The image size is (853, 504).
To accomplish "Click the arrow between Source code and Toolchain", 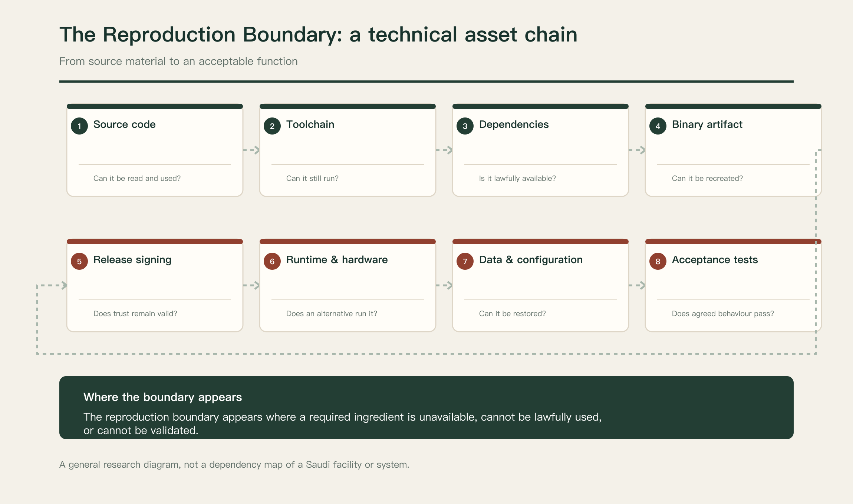I will pos(251,150).
